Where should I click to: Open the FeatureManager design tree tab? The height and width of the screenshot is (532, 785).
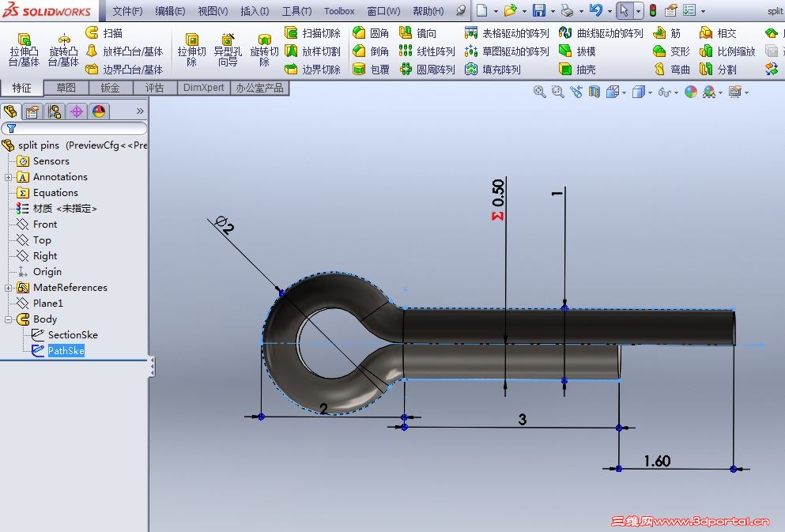pyautogui.click(x=10, y=111)
